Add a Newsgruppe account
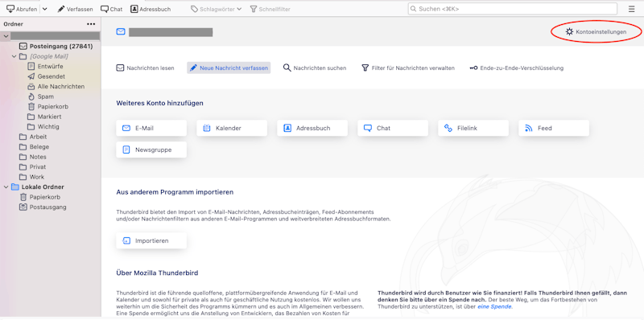The height and width of the screenshot is (320, 644). (x=151, y=150)
